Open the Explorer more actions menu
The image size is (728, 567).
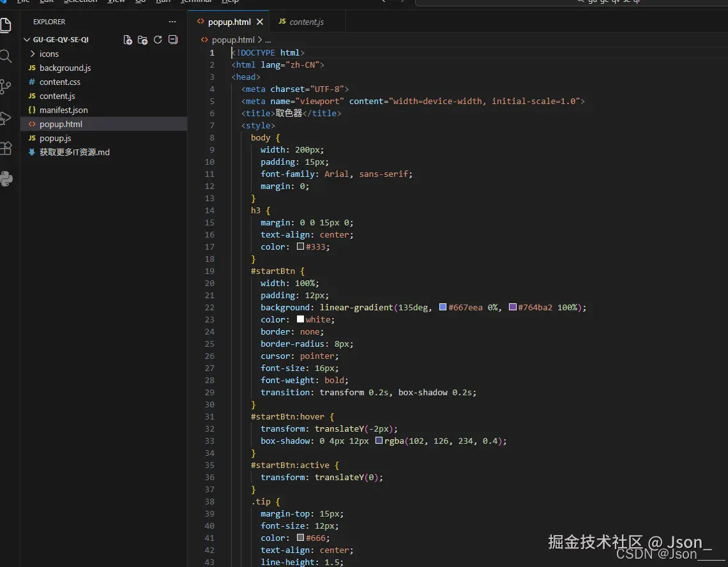pos(172,22)
